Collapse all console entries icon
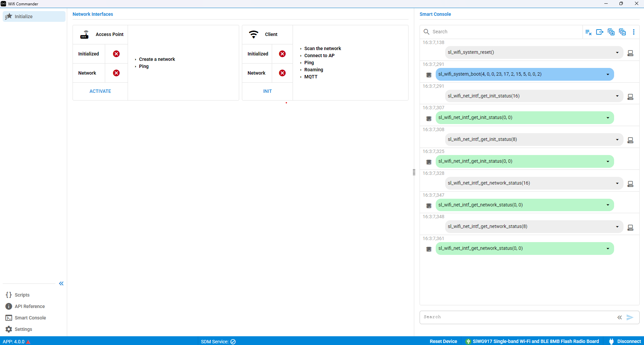Viewport: 644px width, 345px height. pyautogui.click(x=622, y=32)
